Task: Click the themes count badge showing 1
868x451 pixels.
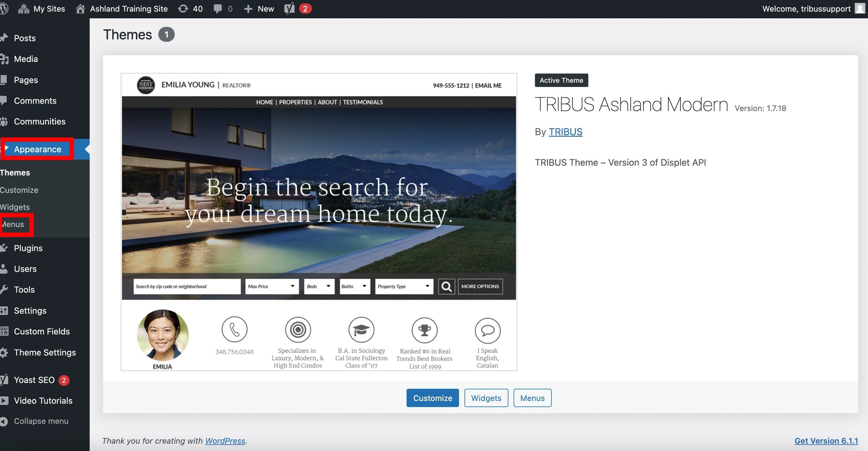Action: coord(167,34)
